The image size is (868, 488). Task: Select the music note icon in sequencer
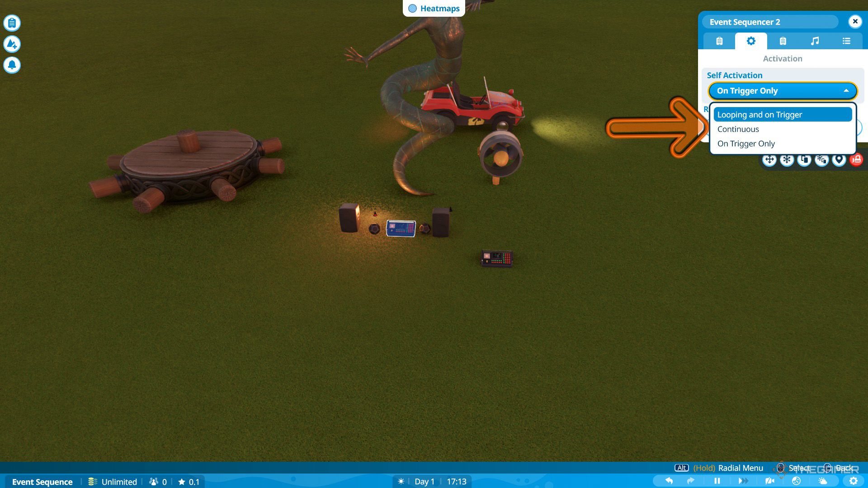click(814, 41)
